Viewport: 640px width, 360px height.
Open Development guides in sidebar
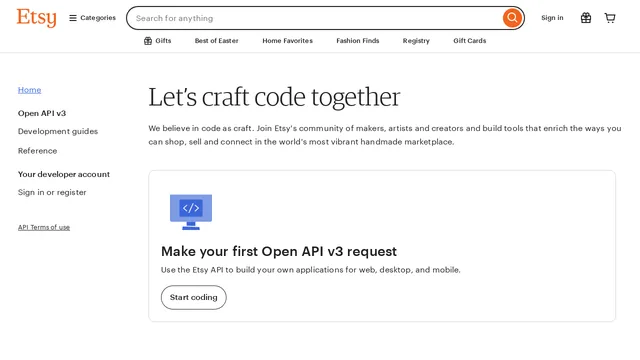58,131
